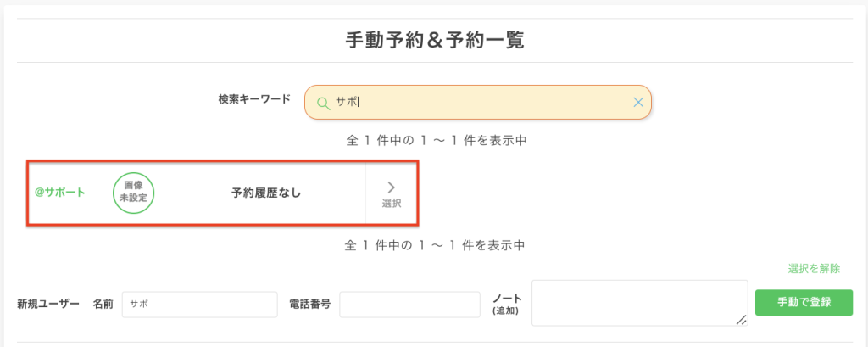Screen dimensions: 868x347
Task: Click the 新規ユーザー label
Action: click(48, 304)
